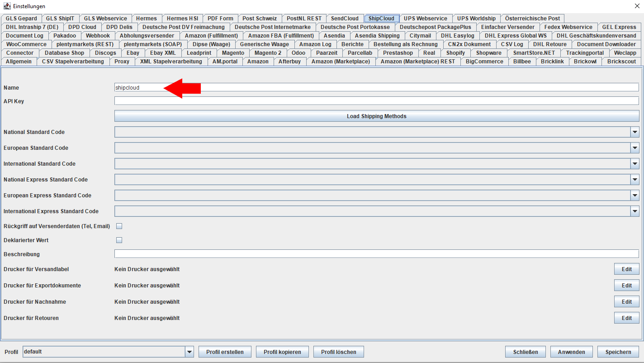Click the Schließen button

pyautogui.click(x=525, y=352)
